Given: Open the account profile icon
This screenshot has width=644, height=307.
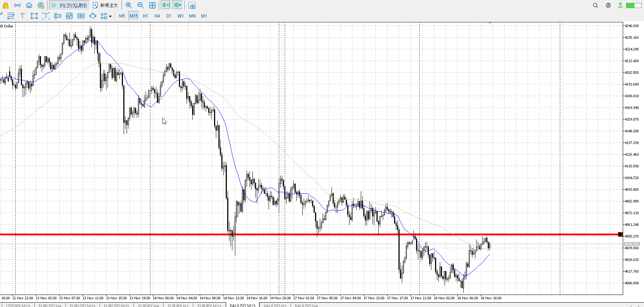Looking at the screenshot, I should 608,5.
